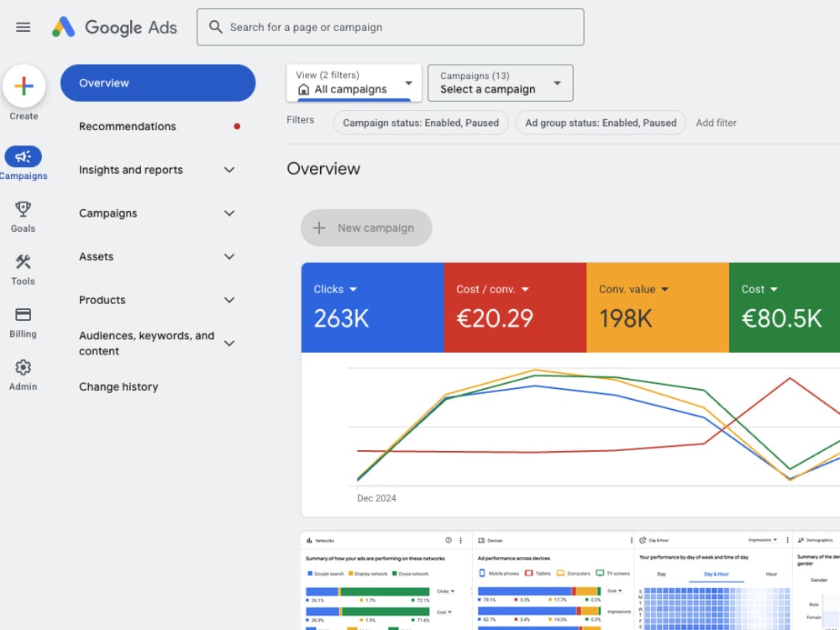This screenshot has width=840, height=630.
Task: Open the All campaigns view dropdown
Action: [354, 83]
